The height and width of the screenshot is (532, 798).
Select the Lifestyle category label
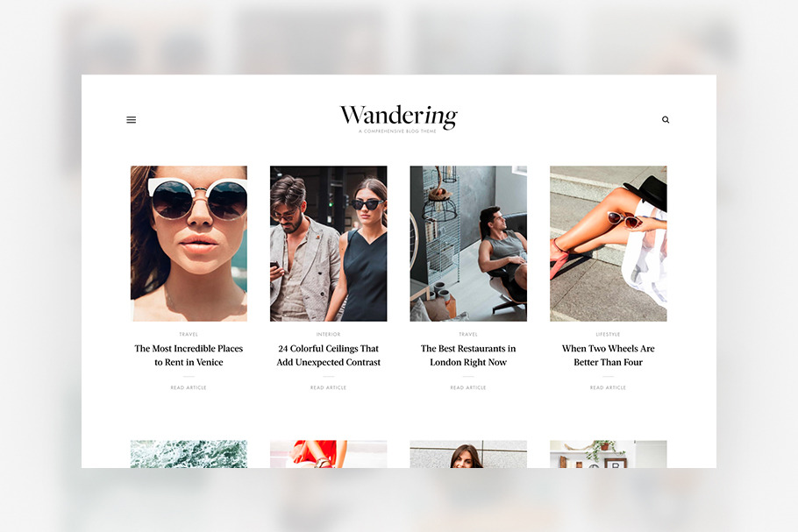(609, 334)
